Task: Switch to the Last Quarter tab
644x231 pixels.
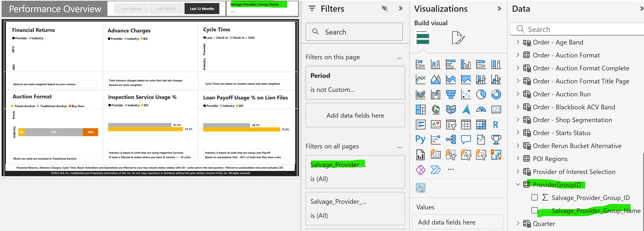Action: pos(131,9)
